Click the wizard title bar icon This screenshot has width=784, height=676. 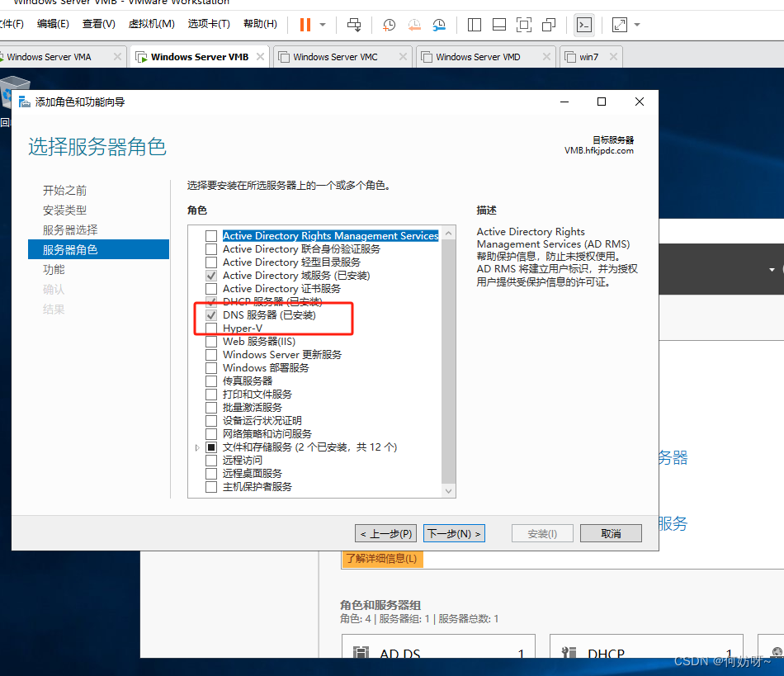(x=25, y=102)
